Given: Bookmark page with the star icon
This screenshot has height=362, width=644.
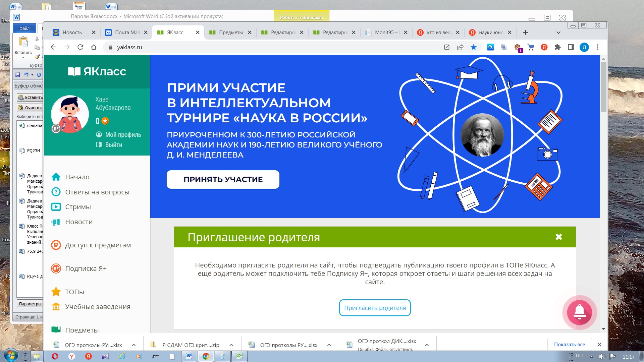Looking at the screenshot, I should coord(473,47).
